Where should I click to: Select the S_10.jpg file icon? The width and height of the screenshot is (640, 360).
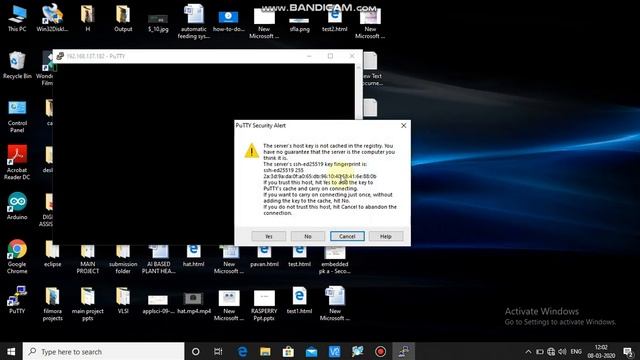[x=158, y=22]
